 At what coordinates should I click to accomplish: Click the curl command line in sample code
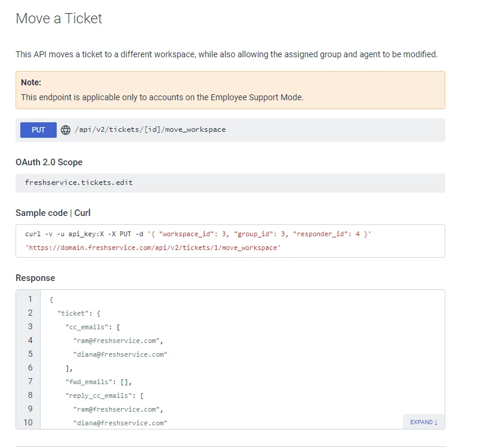tap(198, 234)
